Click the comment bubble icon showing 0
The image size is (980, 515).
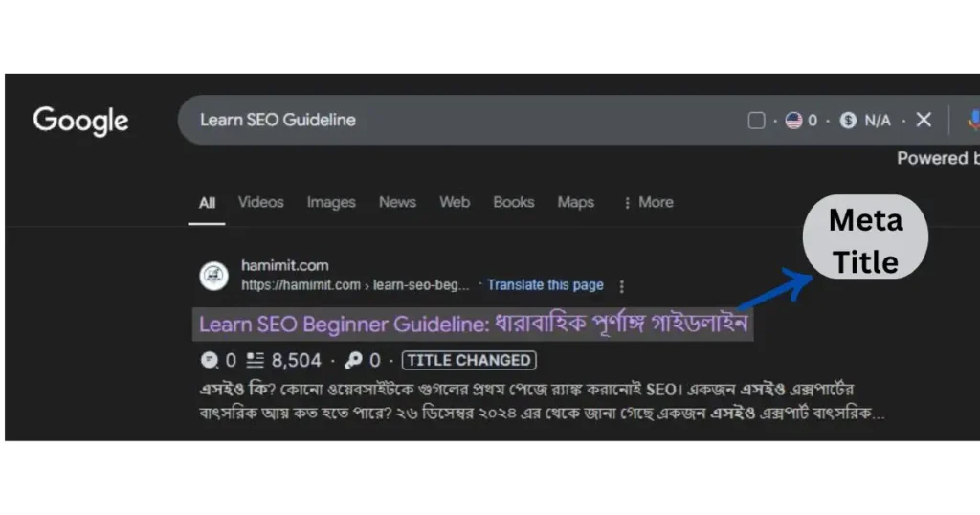[210, 360]
